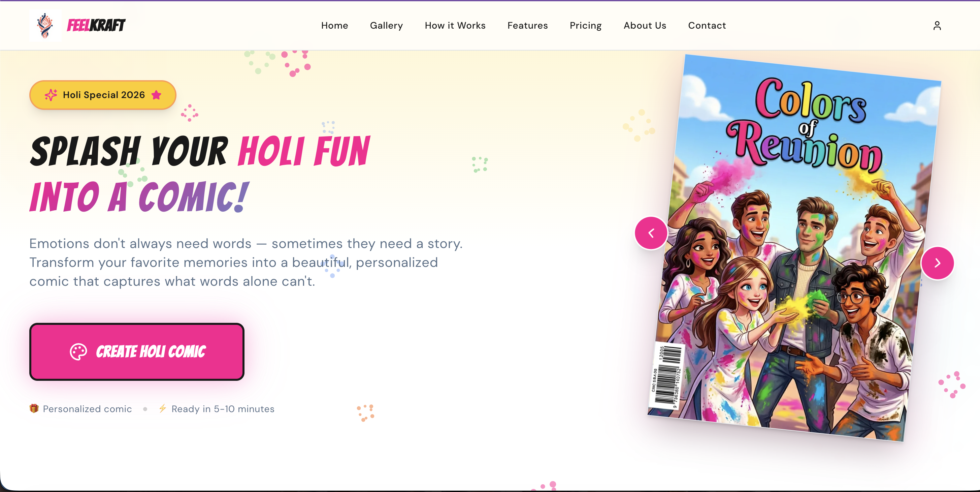Click the palette icon on Create button
Image resolution: width=980 pixels, height=492 pixels.
click(78, 351)
